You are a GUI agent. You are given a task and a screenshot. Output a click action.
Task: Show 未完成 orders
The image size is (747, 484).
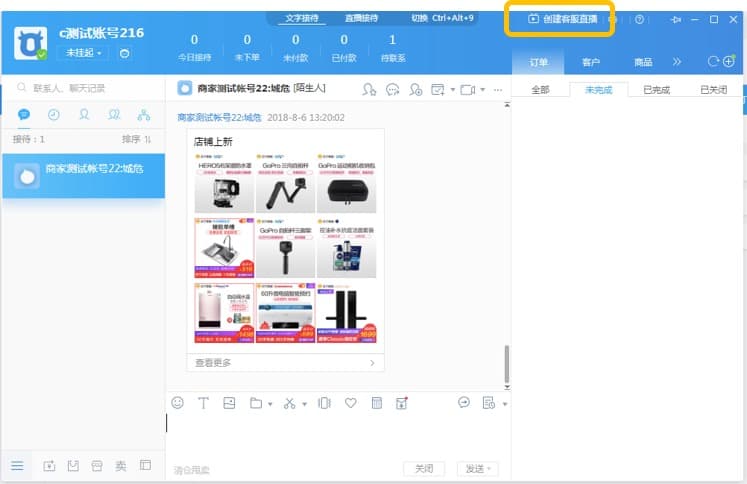598,90
